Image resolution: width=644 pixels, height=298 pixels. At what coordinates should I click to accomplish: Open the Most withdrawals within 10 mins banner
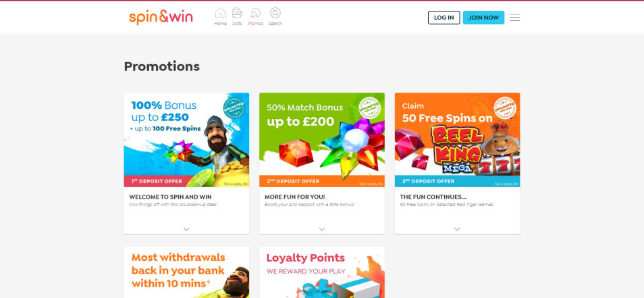point(186,272)
